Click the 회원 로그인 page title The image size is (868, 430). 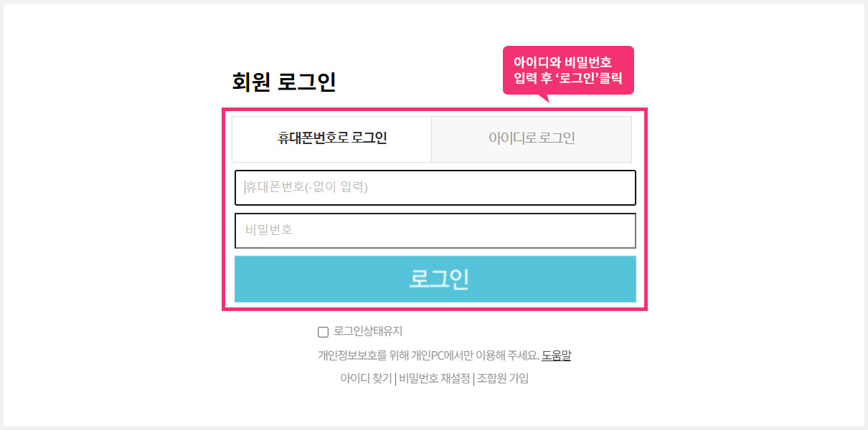tap(284, 82)
